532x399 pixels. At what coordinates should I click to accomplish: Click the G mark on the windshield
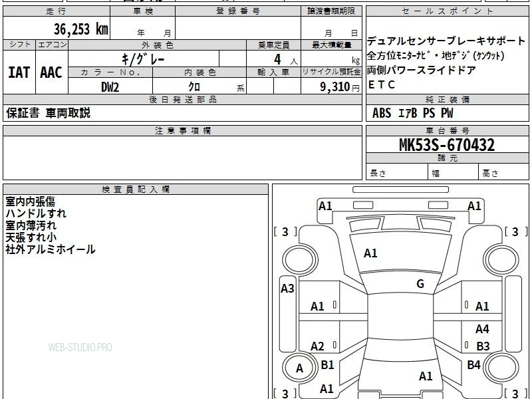420,284
